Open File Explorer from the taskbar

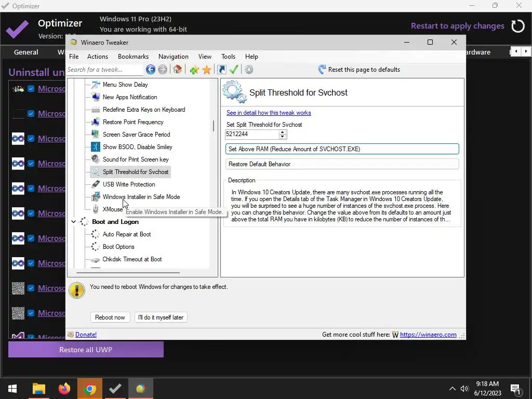[x=38, y=389]
